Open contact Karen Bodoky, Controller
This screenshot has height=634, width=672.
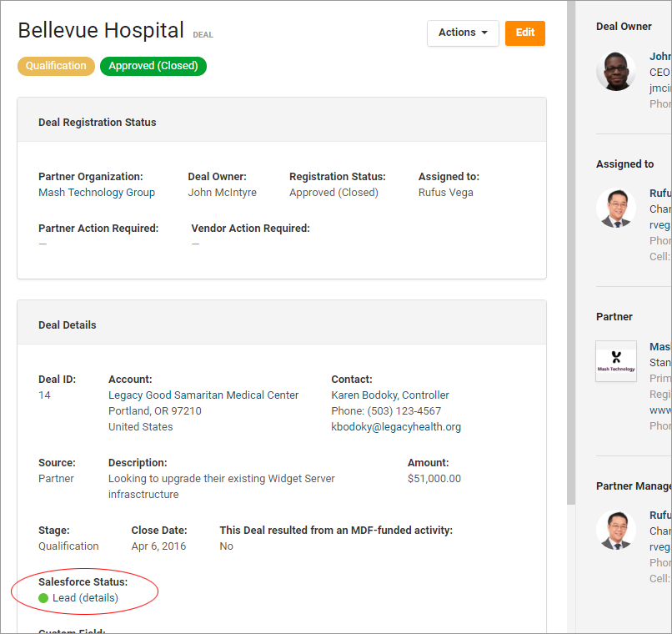point(390,395)
